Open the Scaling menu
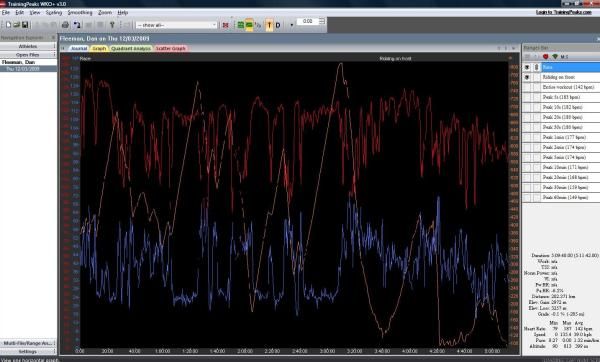Viewport: 600px width, 362px height. point(54,13)
